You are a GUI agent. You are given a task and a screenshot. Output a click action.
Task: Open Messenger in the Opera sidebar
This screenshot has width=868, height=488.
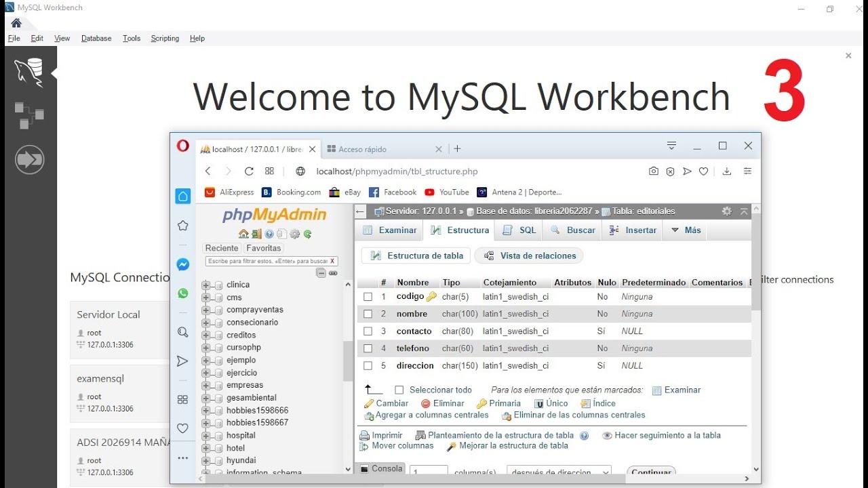click(182, 265)
